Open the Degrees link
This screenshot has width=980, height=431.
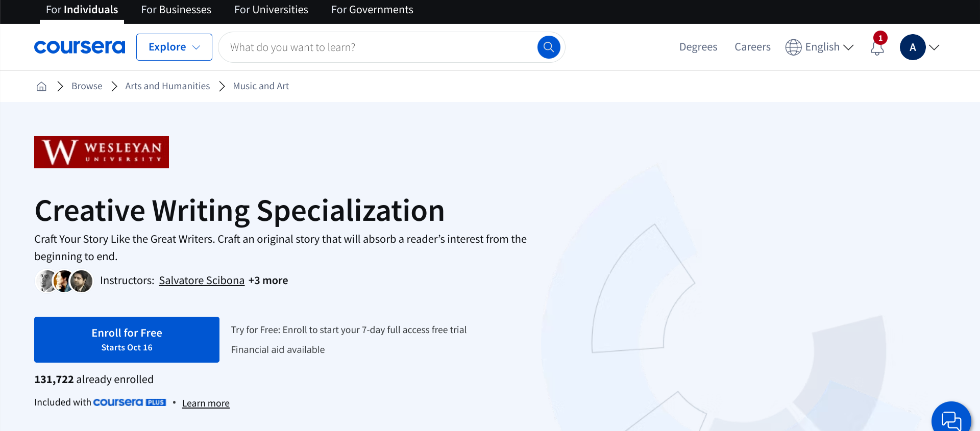pos(698,47)
